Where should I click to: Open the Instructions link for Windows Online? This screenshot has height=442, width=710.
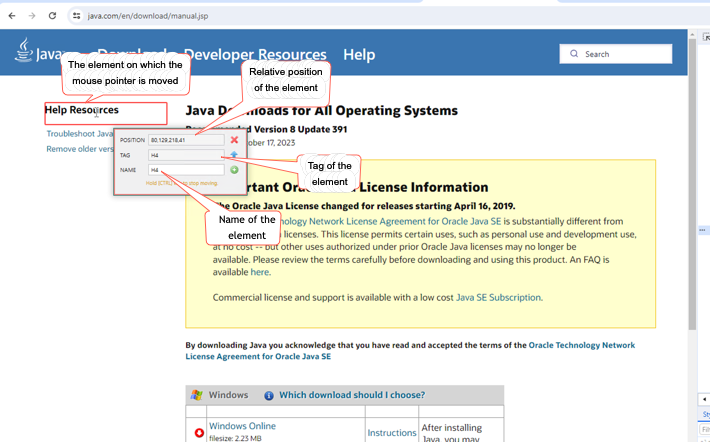click(x=392, y=433)
